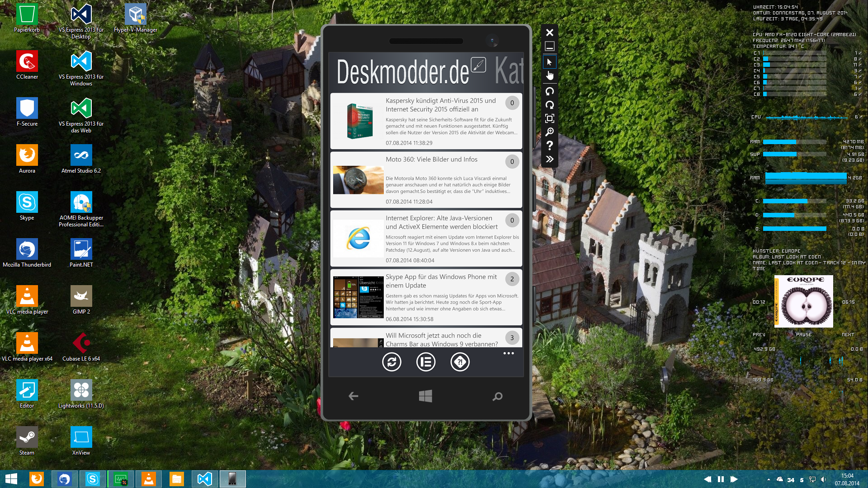The height and width of the screenshot is (488, 868).
Task: Tap list view button in app bar
Action: 426,362
